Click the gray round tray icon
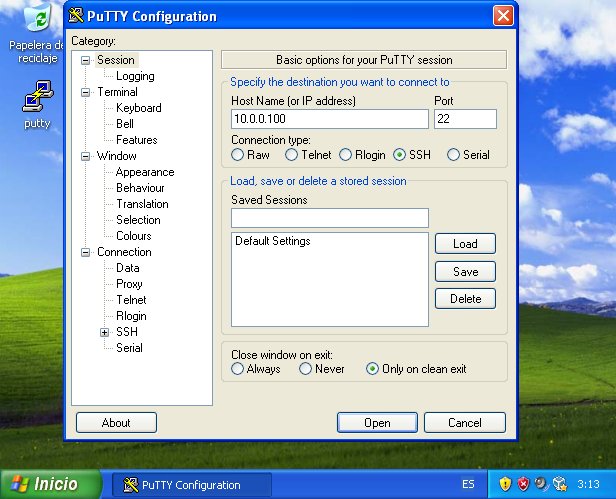 click(x=541, y=483)
